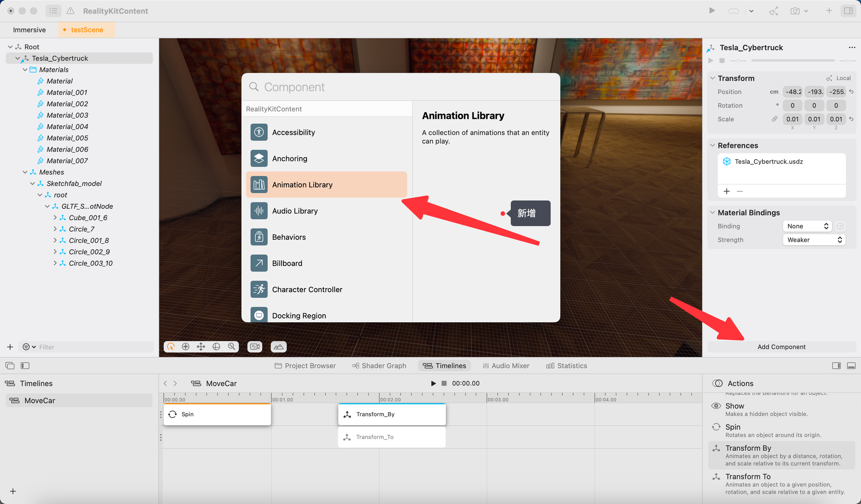
Task: Click the camera view icon in viewport bar
Action: [x=255, y=346]
